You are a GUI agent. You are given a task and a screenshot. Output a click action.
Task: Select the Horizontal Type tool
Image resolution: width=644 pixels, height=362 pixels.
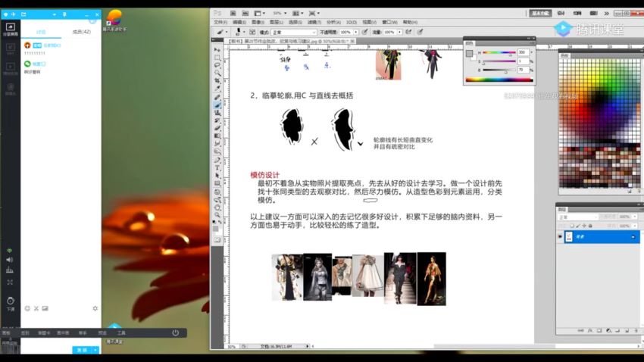pos(217,168)
